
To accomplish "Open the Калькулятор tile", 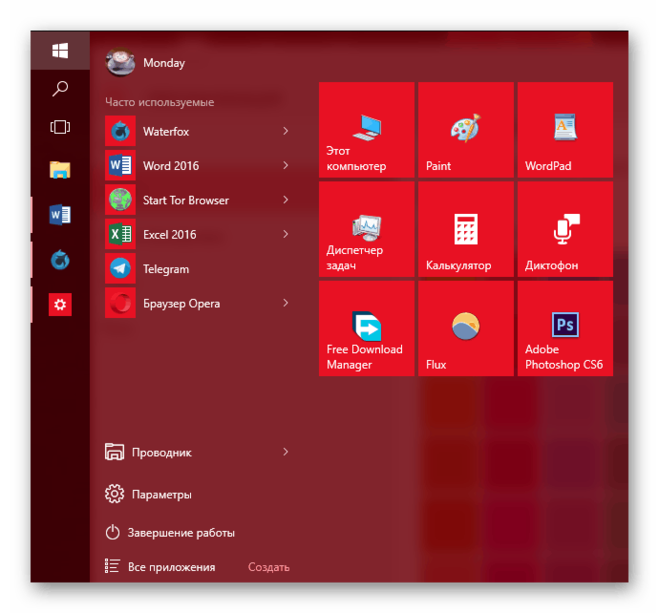I will tap(466, 229).
